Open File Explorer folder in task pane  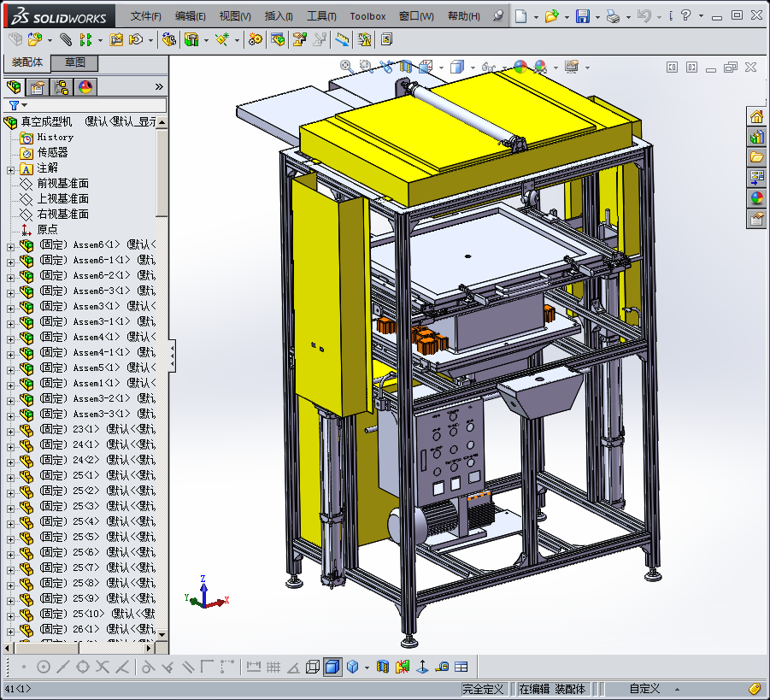[756, 157]
